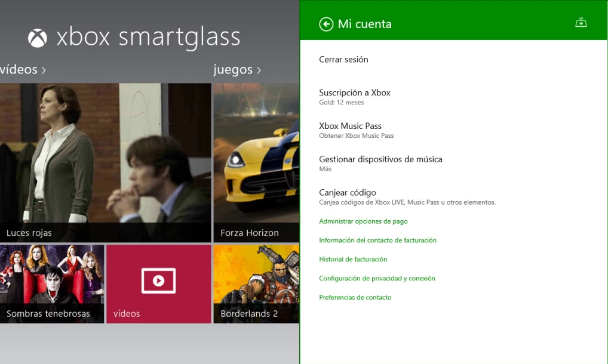
Task: Open the remote control icon in green header
Action: [581, 23]
